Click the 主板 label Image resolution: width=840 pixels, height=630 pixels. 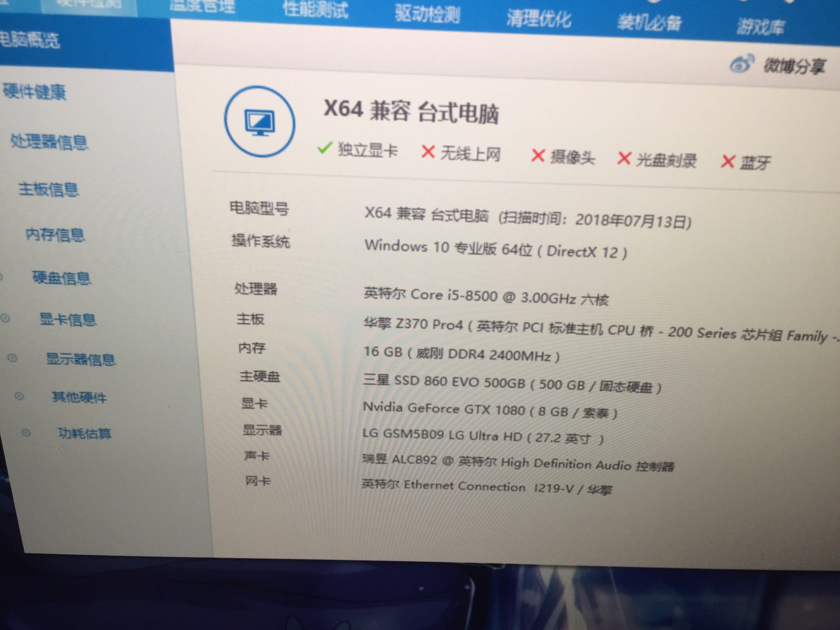pyautogui.click(x=251, y=319)
